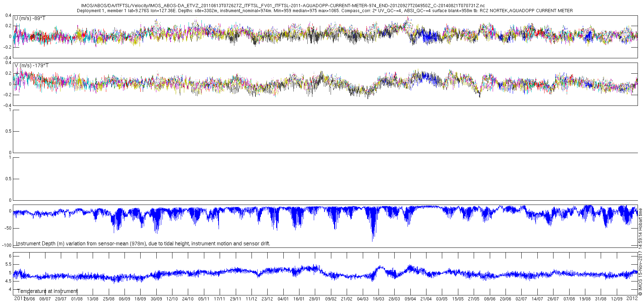The width and height of the screenshot is (644, 304).
Task: Click the '13/08' date tick label
Action: [x=93, y=299]
